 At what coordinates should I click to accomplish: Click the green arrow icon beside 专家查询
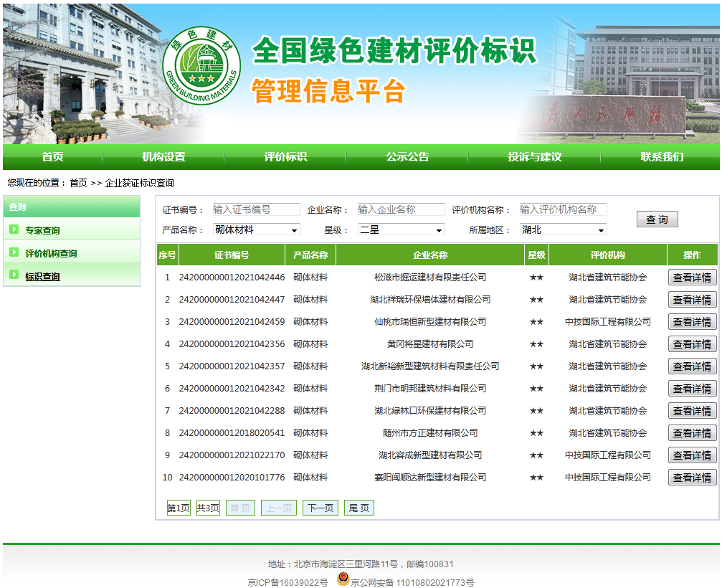pos(14,230)
